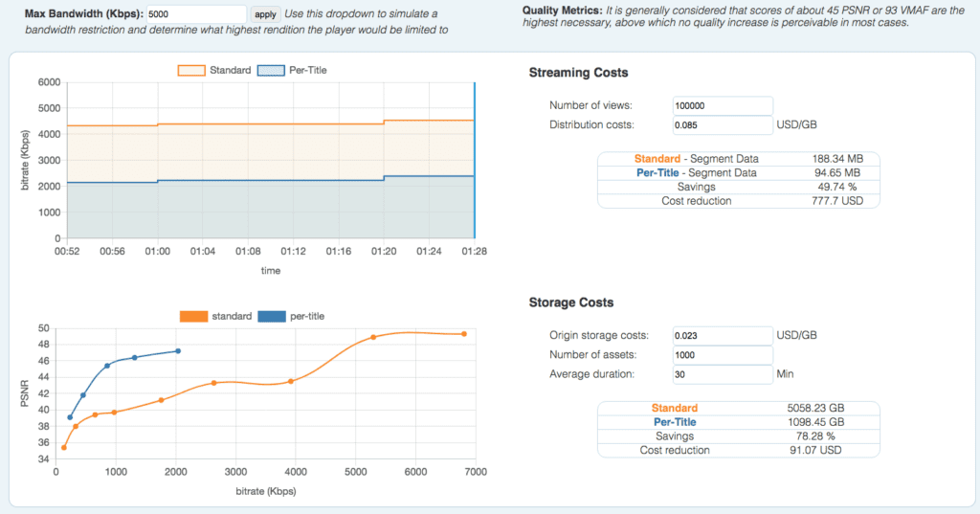Click the 'Max Bandwidth (Kbps):' label
Screen dimensions: 980x514
point(84,13)
